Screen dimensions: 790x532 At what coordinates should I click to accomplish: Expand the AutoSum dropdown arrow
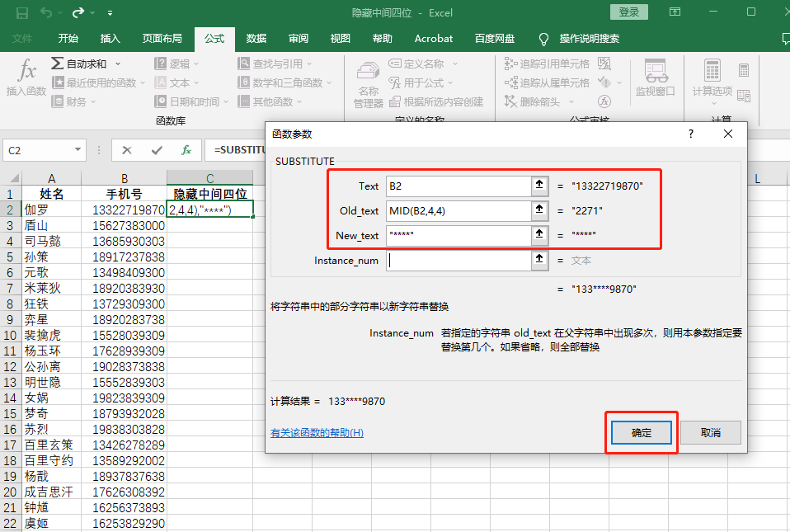tap(117, 62)
